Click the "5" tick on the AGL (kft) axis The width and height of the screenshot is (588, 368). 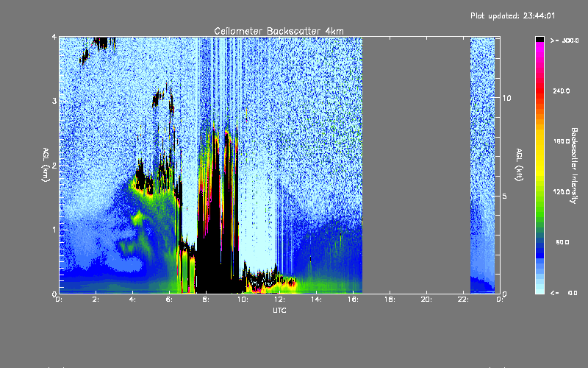(x=504, y=197)
